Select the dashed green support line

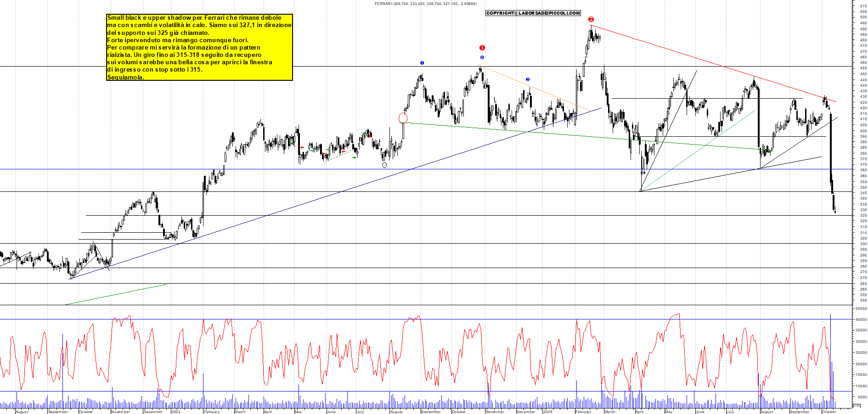[340, 155]
